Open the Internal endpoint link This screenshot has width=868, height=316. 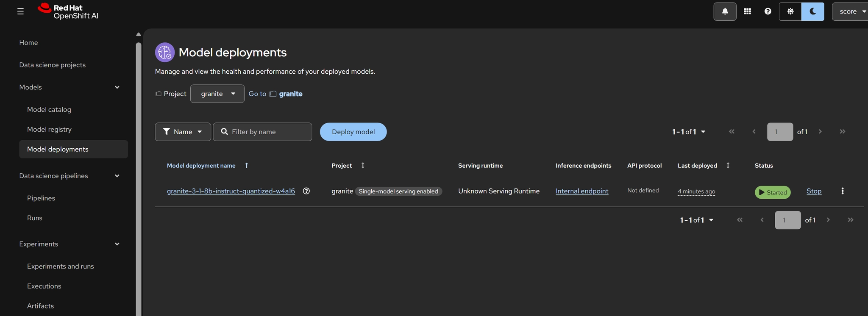click(582, 191)
